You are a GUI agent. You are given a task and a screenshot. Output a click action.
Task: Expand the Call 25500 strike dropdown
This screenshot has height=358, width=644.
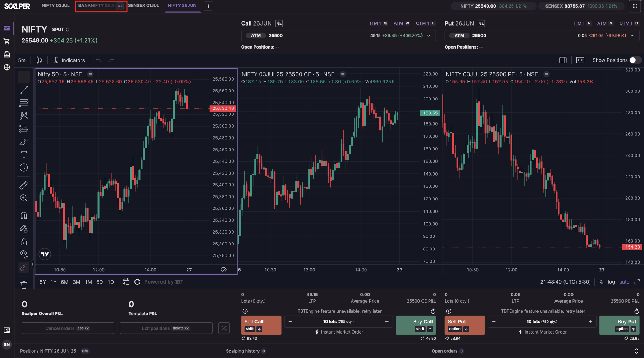[428, 36]
